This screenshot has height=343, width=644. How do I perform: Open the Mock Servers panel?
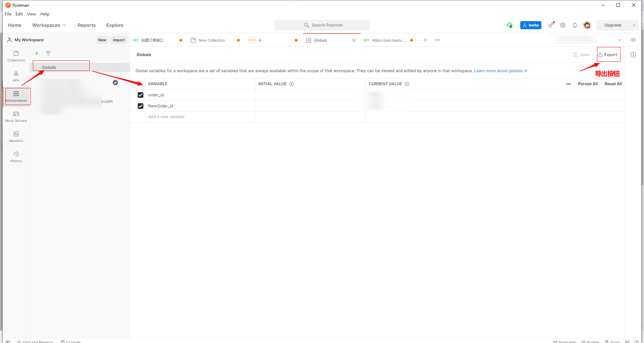16,117
